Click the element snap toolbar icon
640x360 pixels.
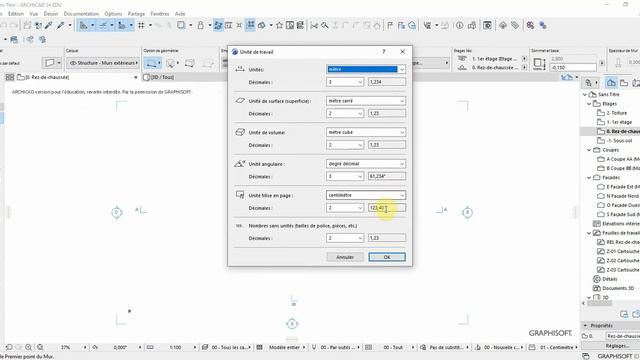click(122, 25)
